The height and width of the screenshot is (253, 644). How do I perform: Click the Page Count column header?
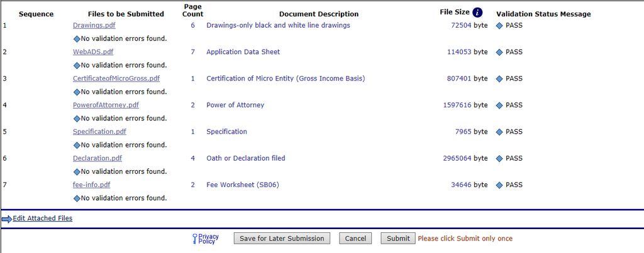tap(193, 10)
